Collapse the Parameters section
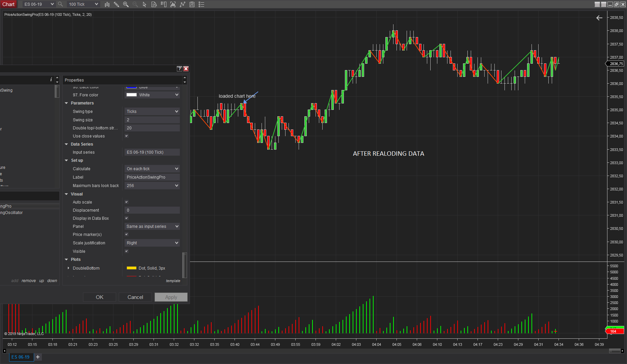This screenshot has width=627, height=364. click(66, 103)
